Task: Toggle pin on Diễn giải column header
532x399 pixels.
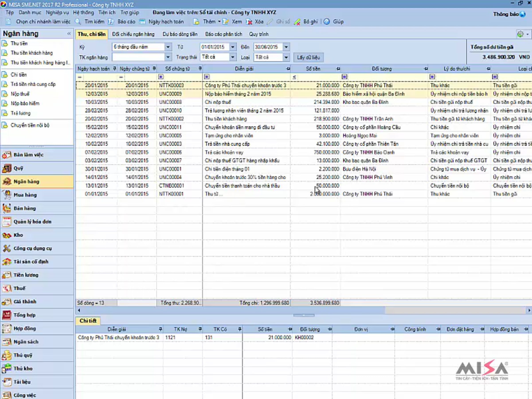Action: (288, 69)
